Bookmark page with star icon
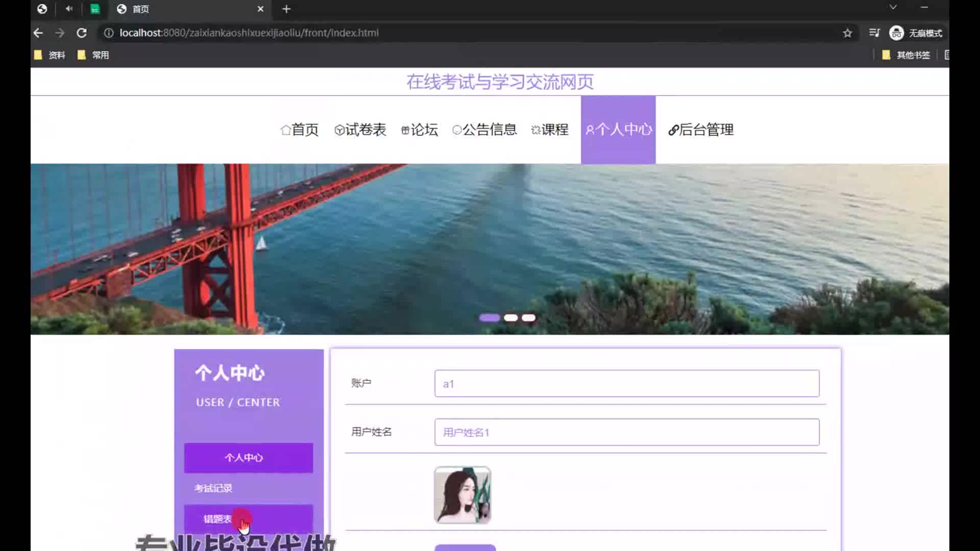 [847, 33]
